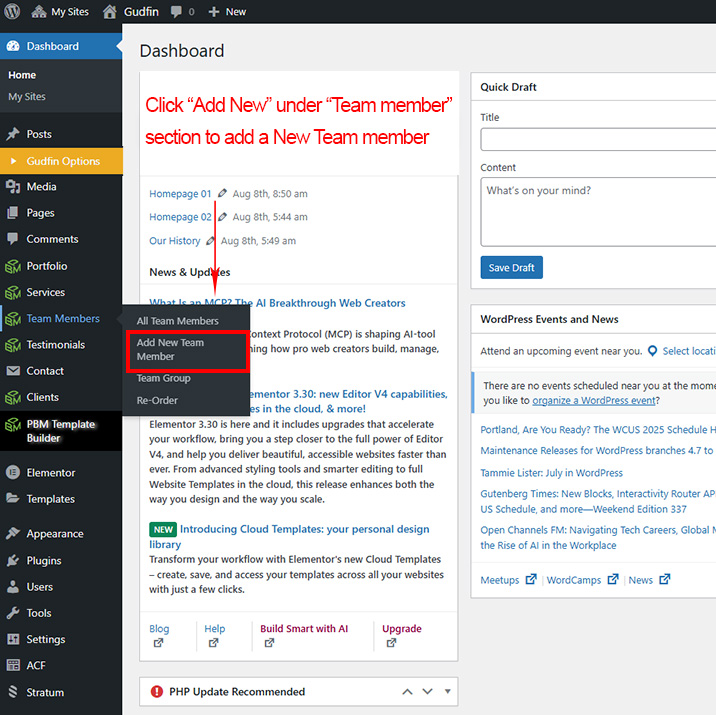Move PHP Update Recommended panel down
716x715 pixels.
[428, 692]
